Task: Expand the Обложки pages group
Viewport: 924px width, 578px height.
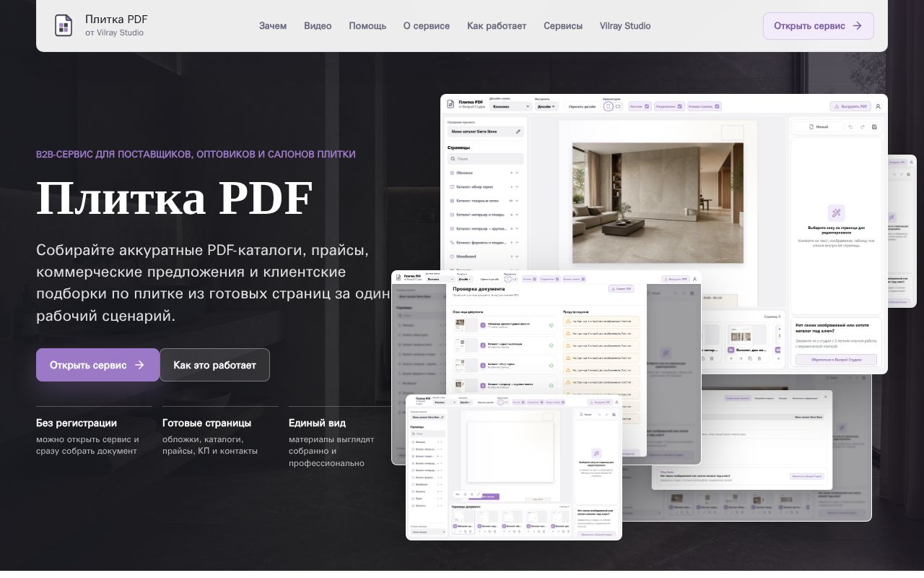Action: tap(517, 173)
